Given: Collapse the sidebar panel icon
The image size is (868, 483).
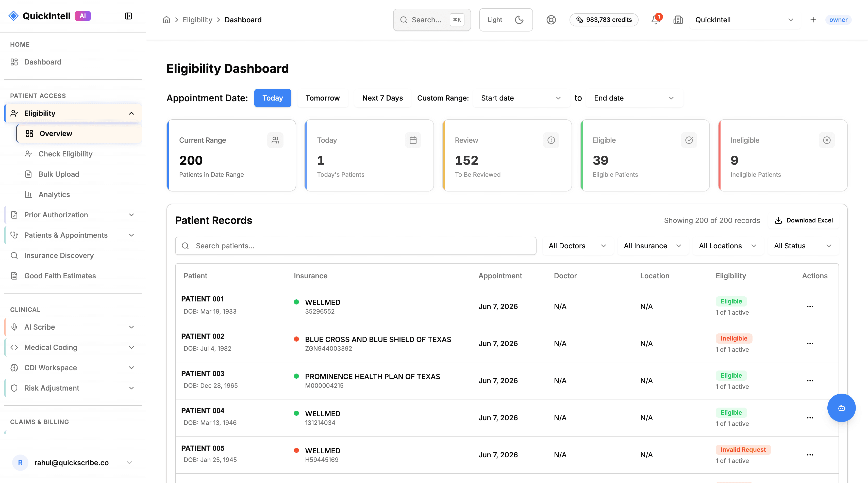Looking at the screenshot, I should pos(128,16).
